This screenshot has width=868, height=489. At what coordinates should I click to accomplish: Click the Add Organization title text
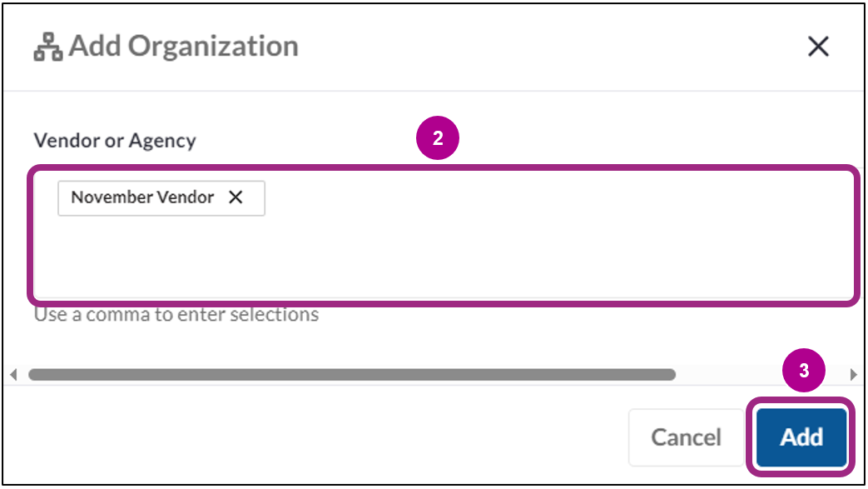pyautogui.click(x=183, y=46)
